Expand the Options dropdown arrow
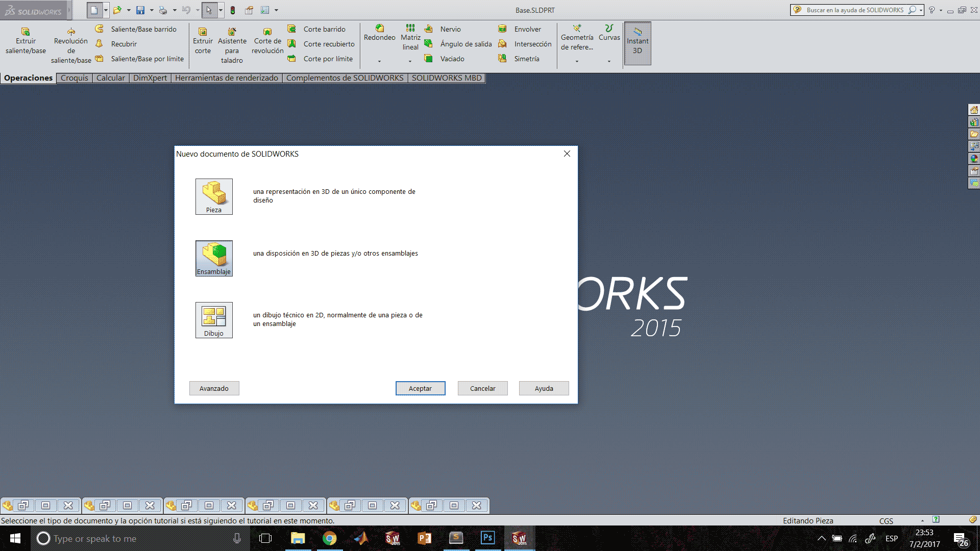The width and height of the screenshot is (980, 551). click(x=276, y=10)
